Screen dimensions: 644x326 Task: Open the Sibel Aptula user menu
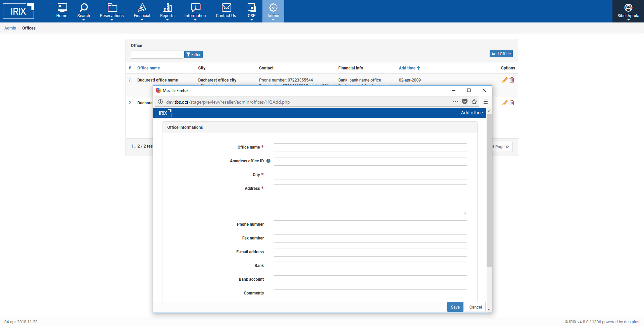[x=628, y=11]
